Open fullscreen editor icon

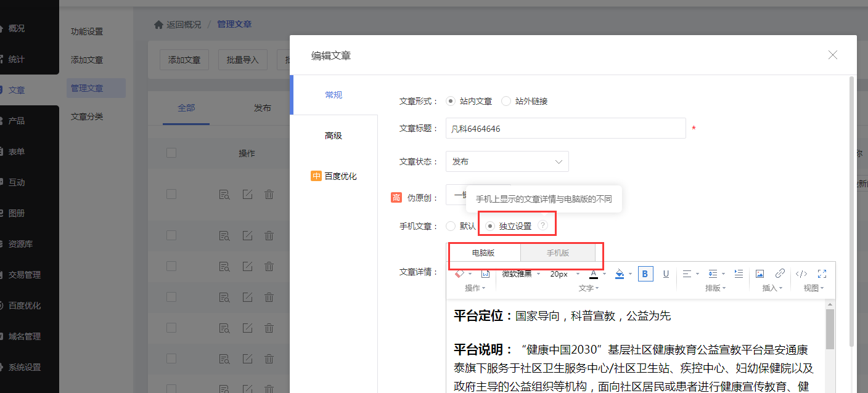(x=822, y=273)
